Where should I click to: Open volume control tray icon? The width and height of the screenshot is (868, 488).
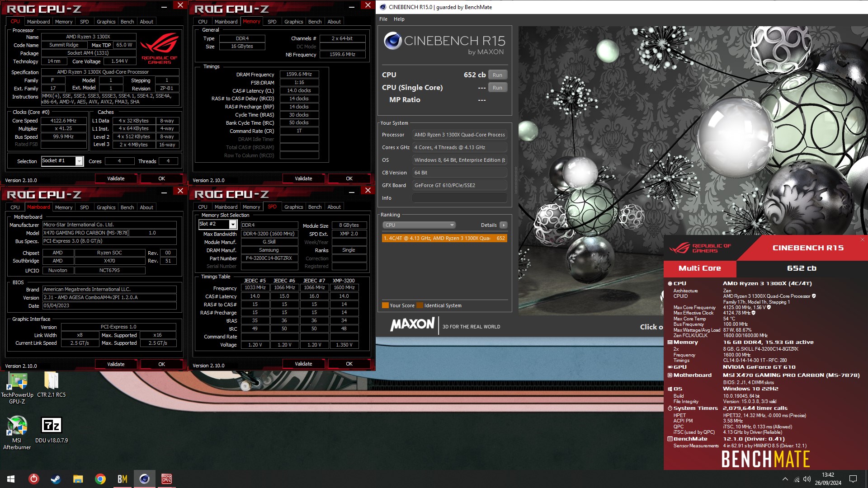tap(807, 479)
